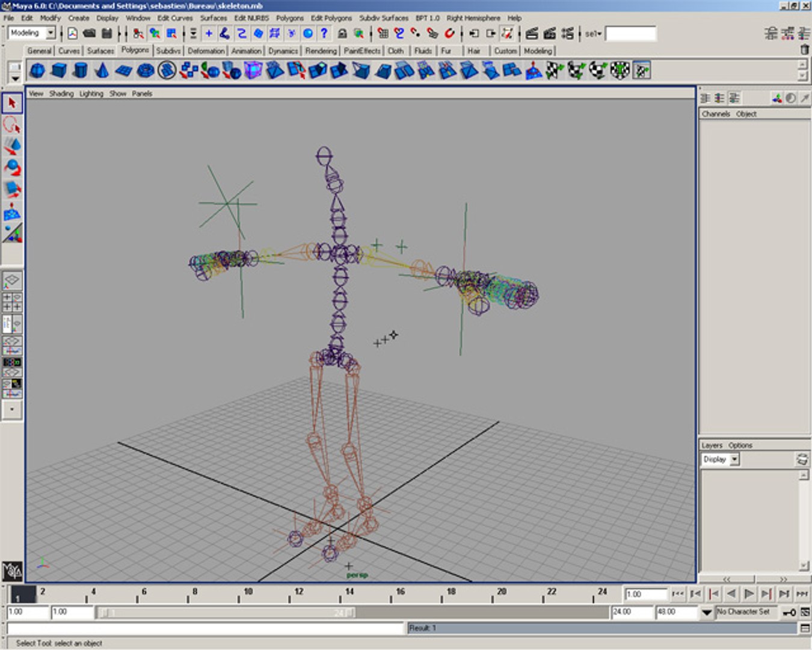
Task: Go to start of playback range
Action: point(678,594)
